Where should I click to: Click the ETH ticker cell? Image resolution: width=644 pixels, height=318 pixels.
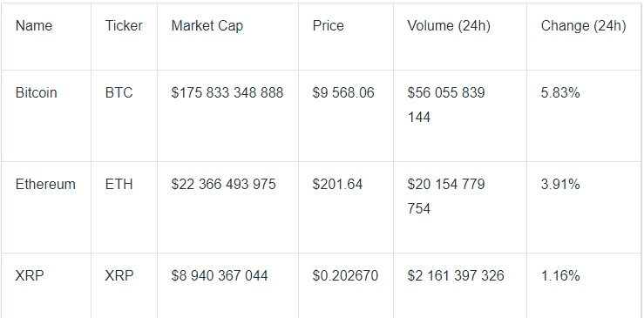coord(119,184)
